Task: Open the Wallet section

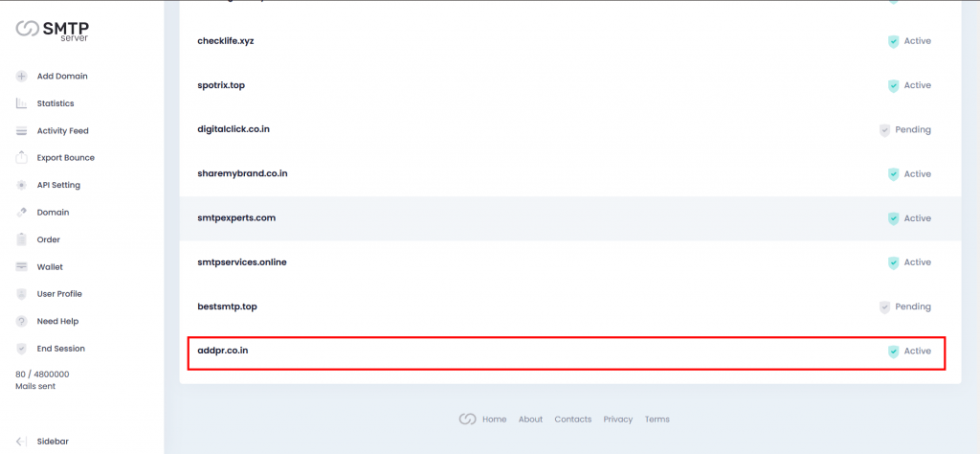Action: pyautogui.click(x=50, y=266)
